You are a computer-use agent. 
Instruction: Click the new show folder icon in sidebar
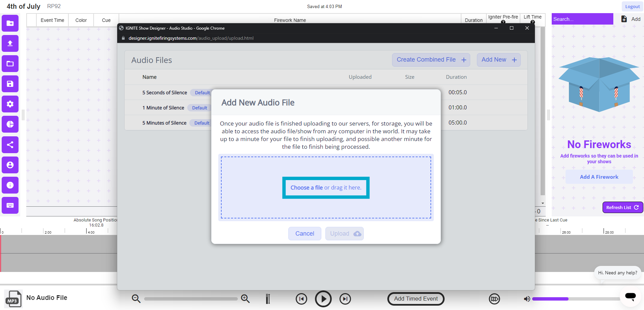[10, 23]
